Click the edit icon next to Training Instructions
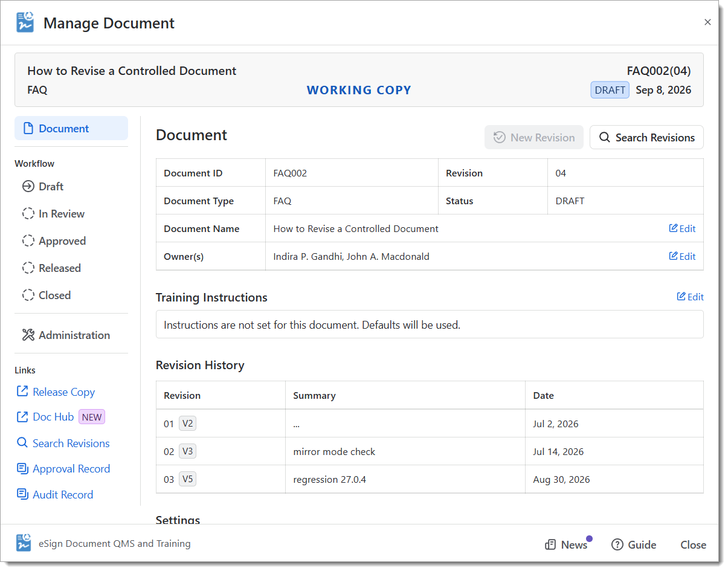The width and height of the screenshot is (728, 571). tap(681, 297)
